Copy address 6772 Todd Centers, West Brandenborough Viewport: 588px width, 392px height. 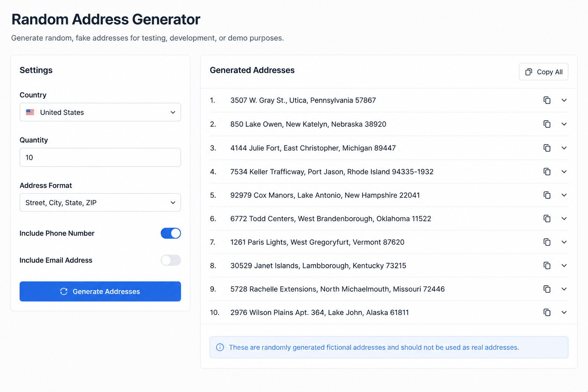547,219
